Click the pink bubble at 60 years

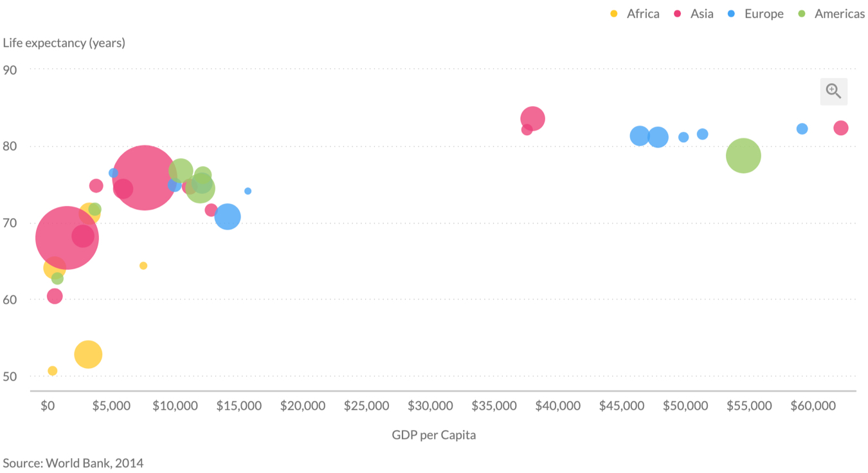point(55,296)
